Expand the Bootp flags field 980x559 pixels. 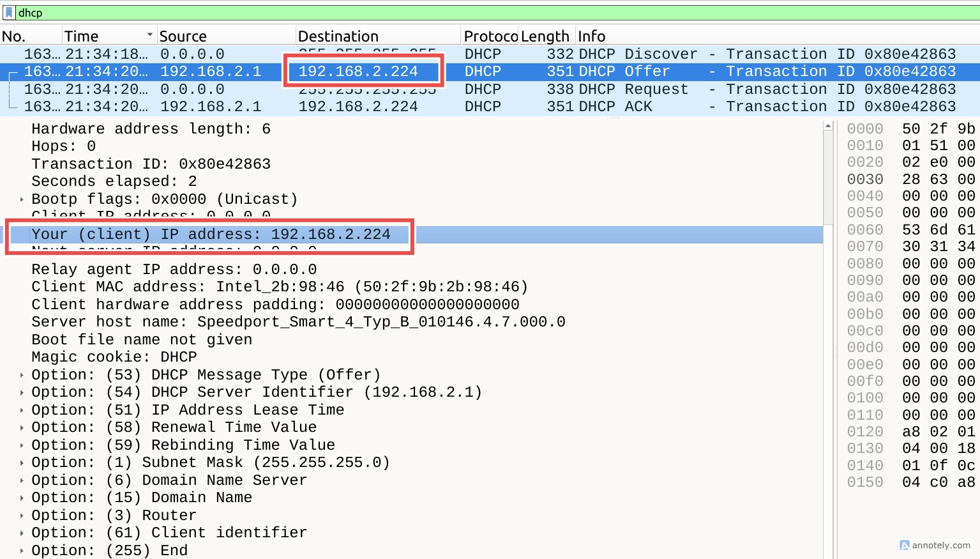(22, 199)
